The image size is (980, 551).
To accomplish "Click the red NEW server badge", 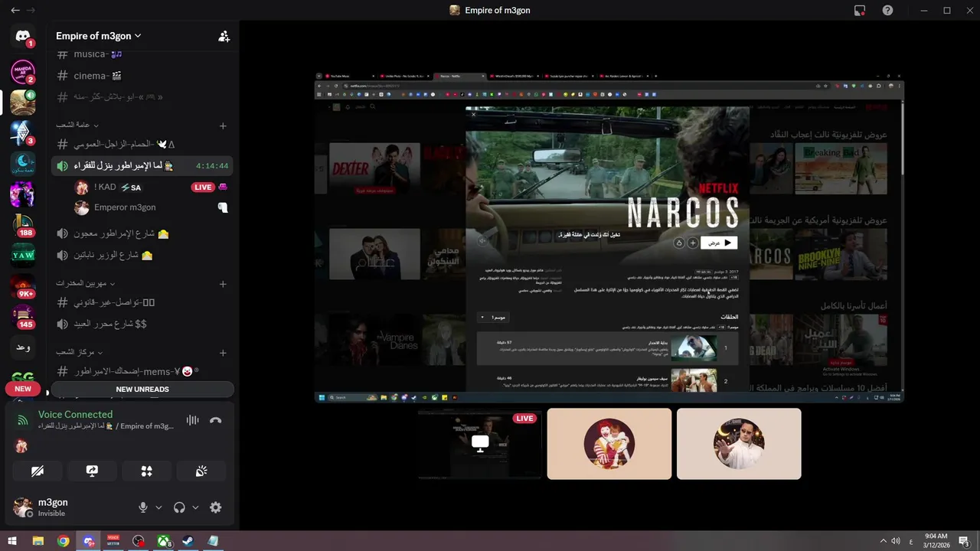I will tap(23, 389).
